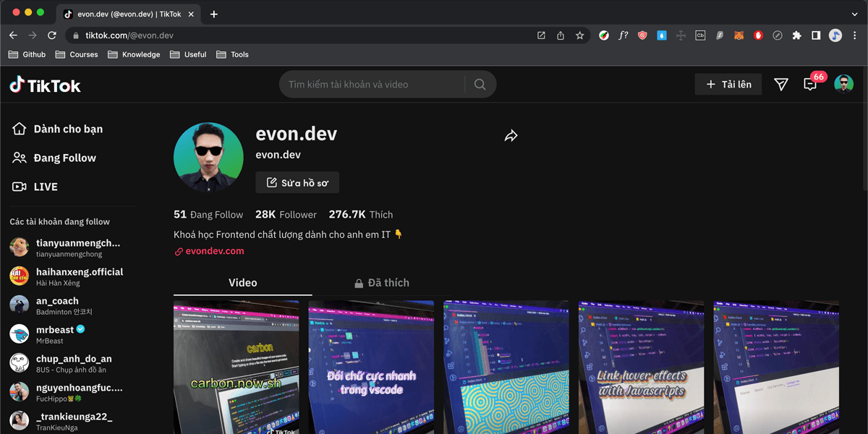Open the profile avatar menu in TikTok header
This screenshot has width=868, height=434.
tap(843, 85)
